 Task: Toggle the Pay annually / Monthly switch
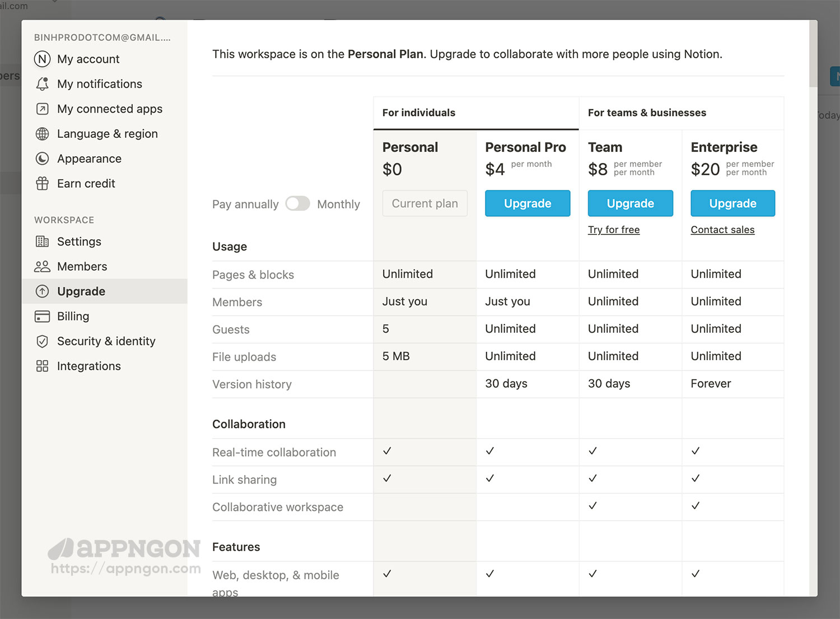pos(297,203)
